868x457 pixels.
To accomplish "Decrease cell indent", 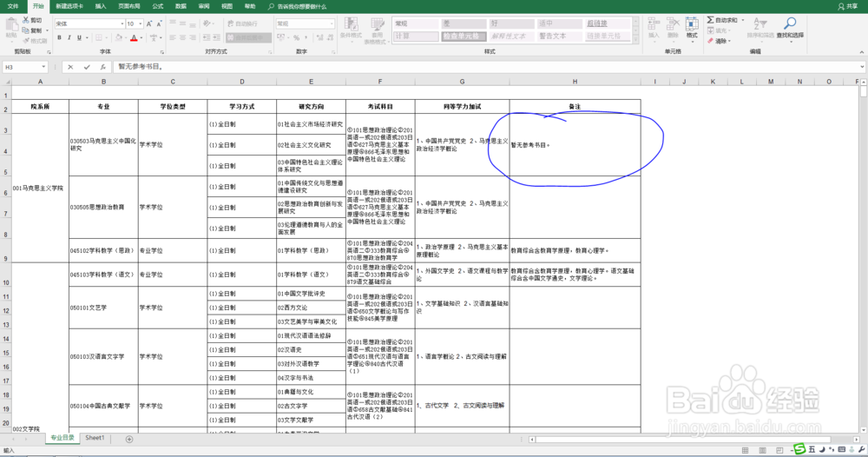I will click(206, 37).
